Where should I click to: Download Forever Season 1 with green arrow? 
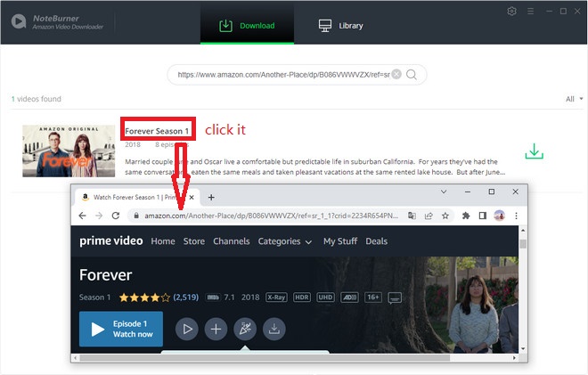pos(534,151)
